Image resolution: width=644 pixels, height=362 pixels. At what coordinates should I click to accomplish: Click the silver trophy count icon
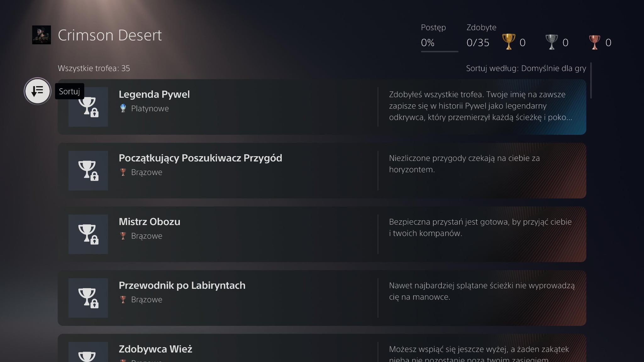551,42
